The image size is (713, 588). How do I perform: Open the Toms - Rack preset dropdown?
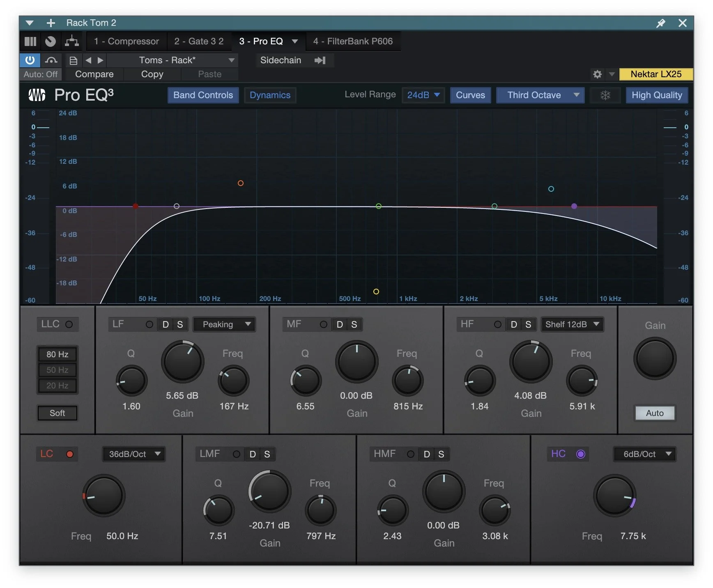[x=172, y=60]
